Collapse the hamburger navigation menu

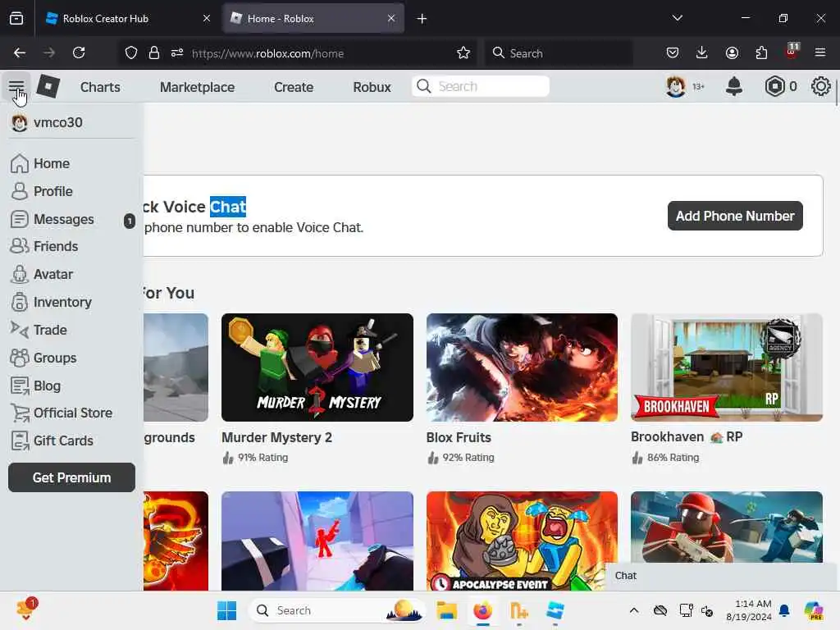(x=16, y=86)
